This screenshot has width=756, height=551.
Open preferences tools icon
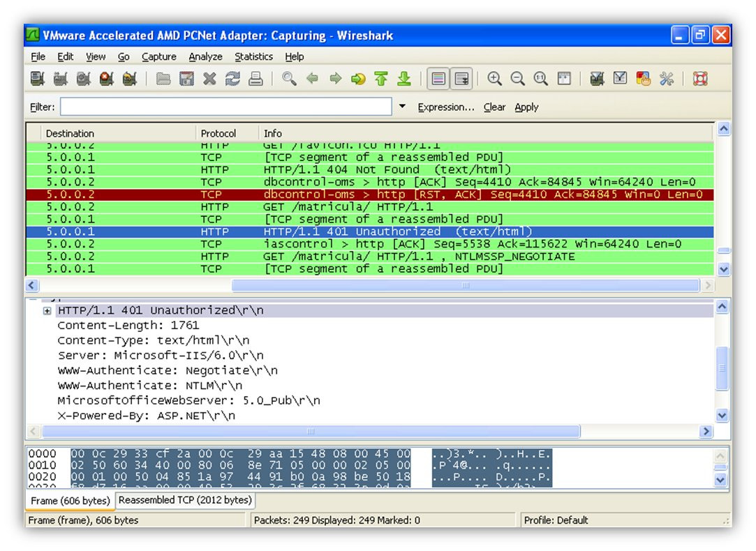click(667, 79)
